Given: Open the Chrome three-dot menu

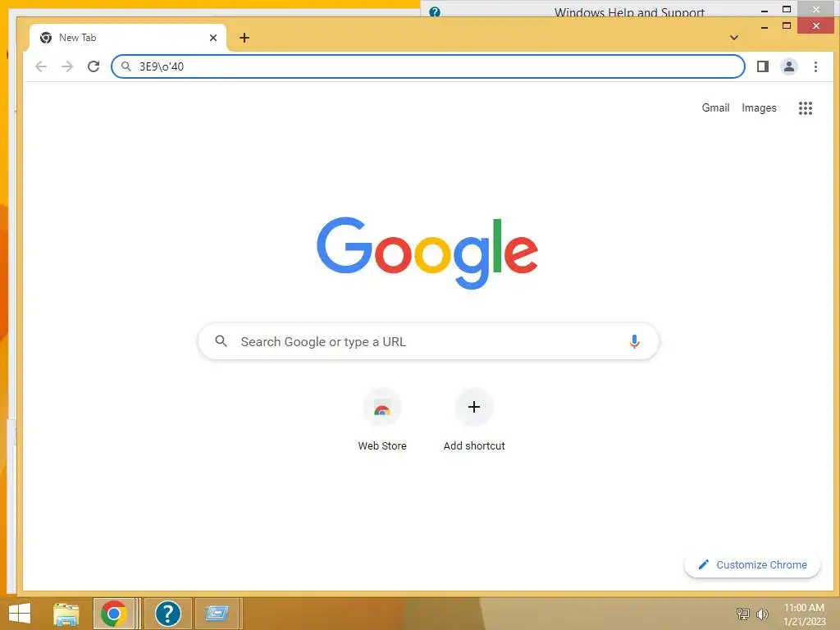Looking at the screenshot, I should point(815,66).
